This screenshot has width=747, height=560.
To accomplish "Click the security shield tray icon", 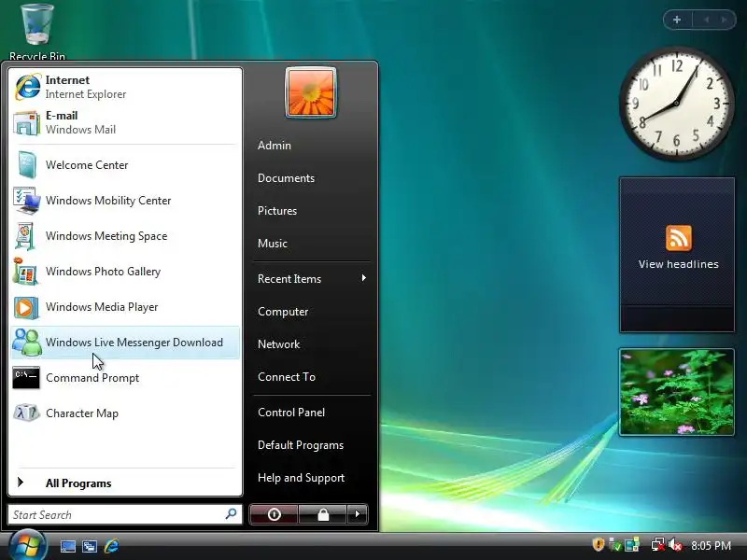I will click(598, 544).
